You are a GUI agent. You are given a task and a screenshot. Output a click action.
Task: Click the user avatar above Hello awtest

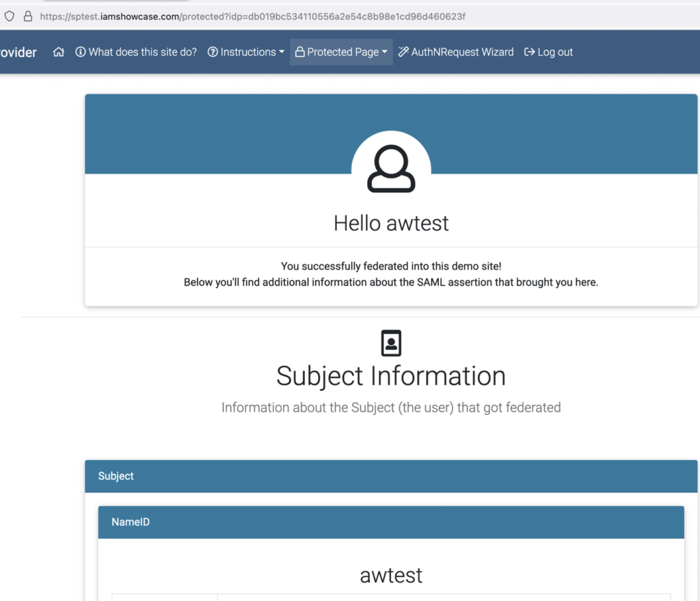pos(391,166)
